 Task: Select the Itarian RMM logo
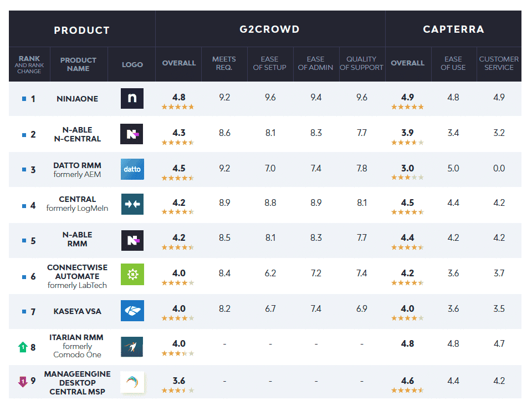click(x=132, y=347)
